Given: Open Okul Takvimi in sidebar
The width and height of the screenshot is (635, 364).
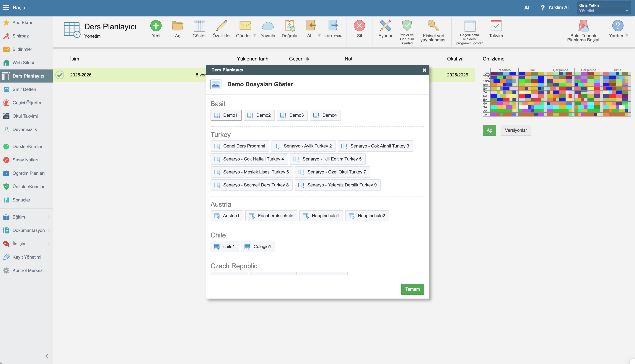Looking at the screenshot, I should 27,116.
